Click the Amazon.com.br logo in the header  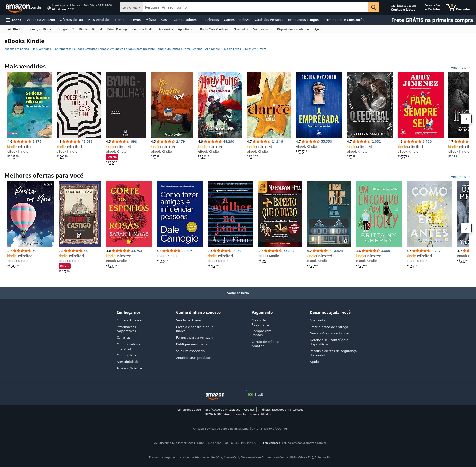23,8
